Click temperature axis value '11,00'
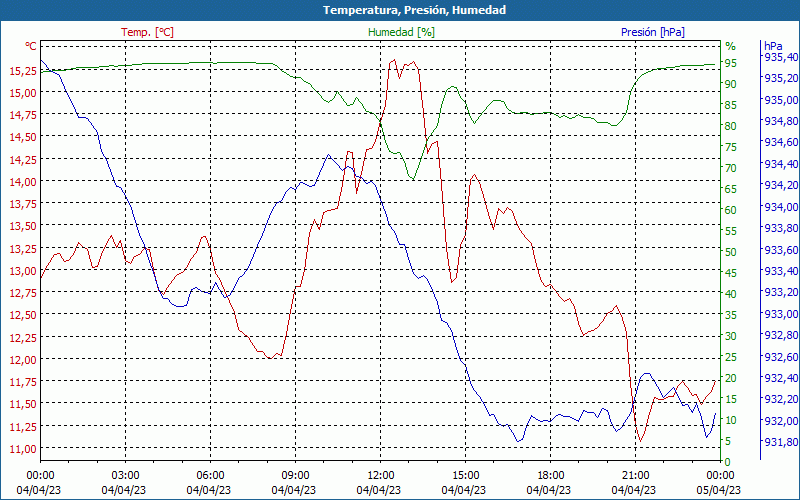This screenshot has width=800, height=500. pos(23,448)
